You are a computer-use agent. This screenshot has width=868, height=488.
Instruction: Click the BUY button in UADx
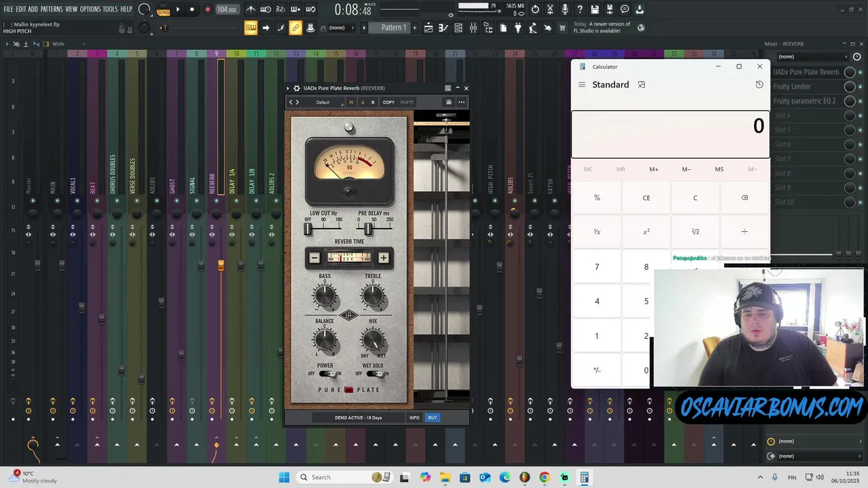pos(433,418)
